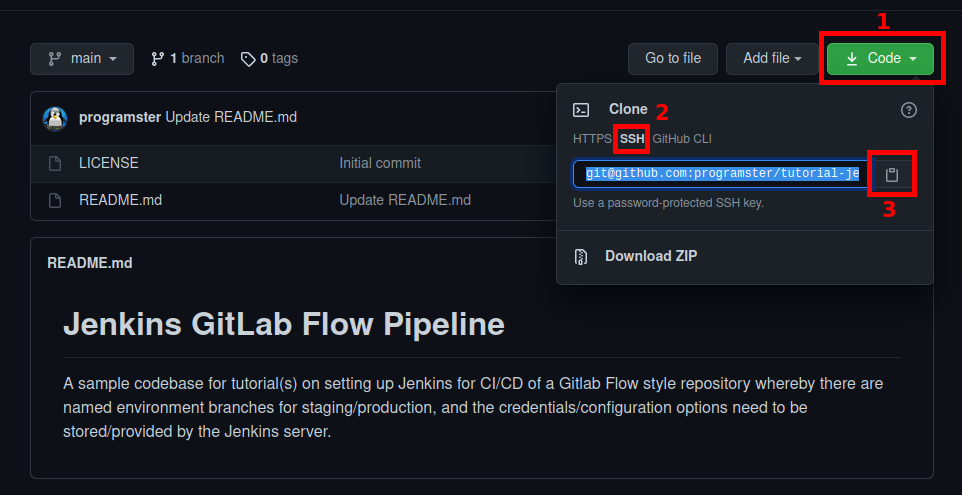This screenshot has height=495, width=962.
Task: Open the 1 branch link
Action: pos(187,59)
